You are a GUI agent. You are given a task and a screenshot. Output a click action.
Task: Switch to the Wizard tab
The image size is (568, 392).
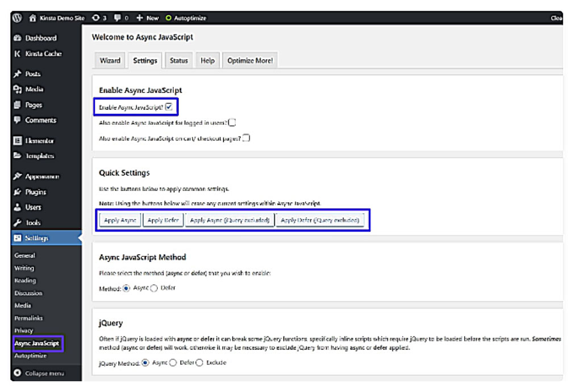click(x=110, y=61)
